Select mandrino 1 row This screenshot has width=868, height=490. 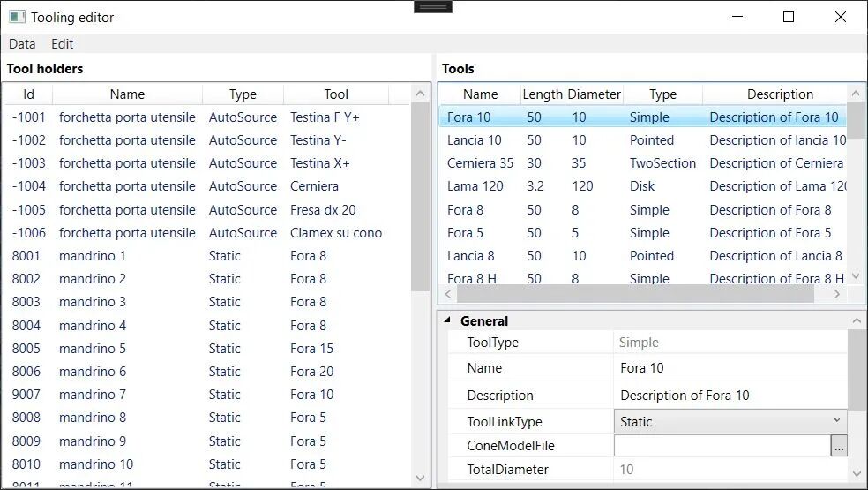207,256
